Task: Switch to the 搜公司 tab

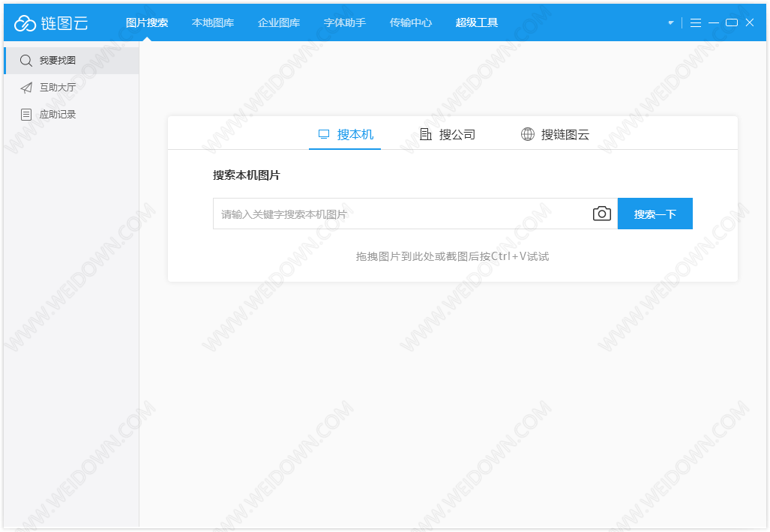Action: coord(448,134)
